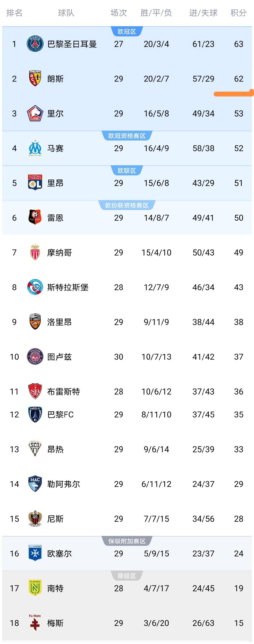The width and height of the screenshot is (254, 644).
Task: Click the Paris Saint-Germain club crest
Action: pyautogui.click(x=35, y=44)
